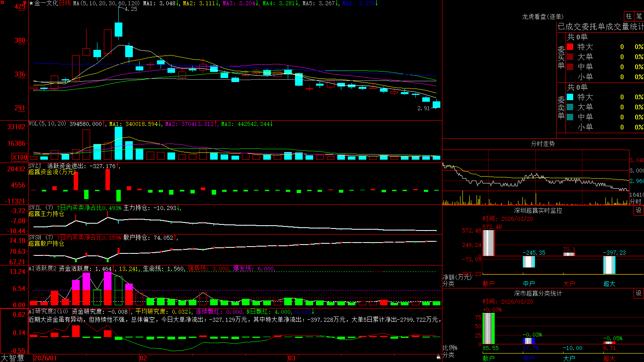The height and width of the screenshot is (362, 644).
Task: Click the AI研究度2(10) indicator name
Action: tap(48, 311)
